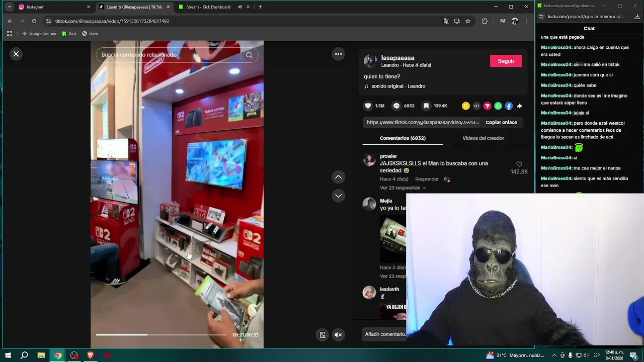
Task: Open the three-dots menu above the video
Action: (339, 54)
